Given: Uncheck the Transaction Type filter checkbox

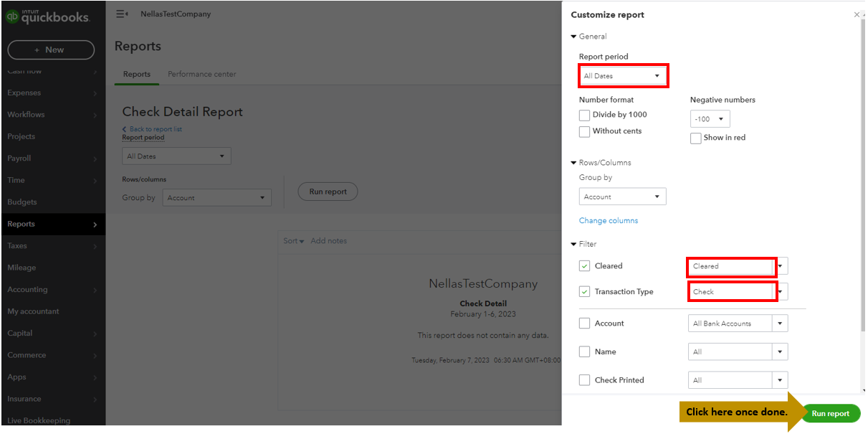Looking at the screenshot, I should point(584,292).
